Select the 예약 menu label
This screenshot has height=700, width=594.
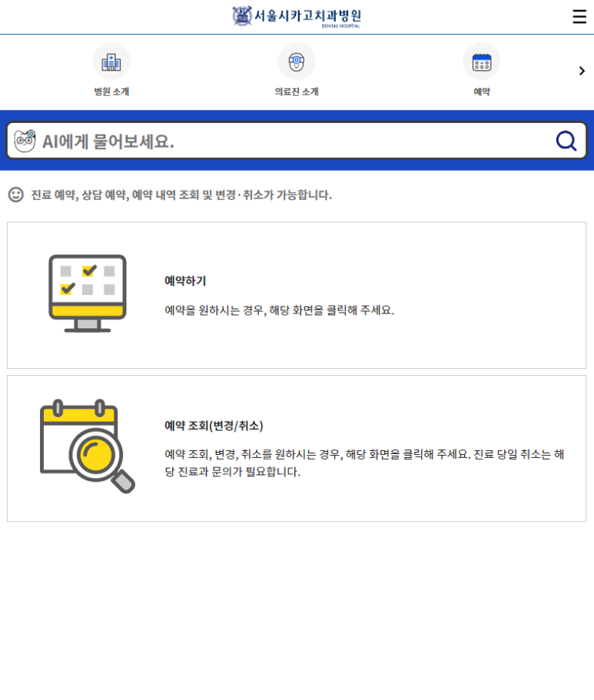(482, 91)
